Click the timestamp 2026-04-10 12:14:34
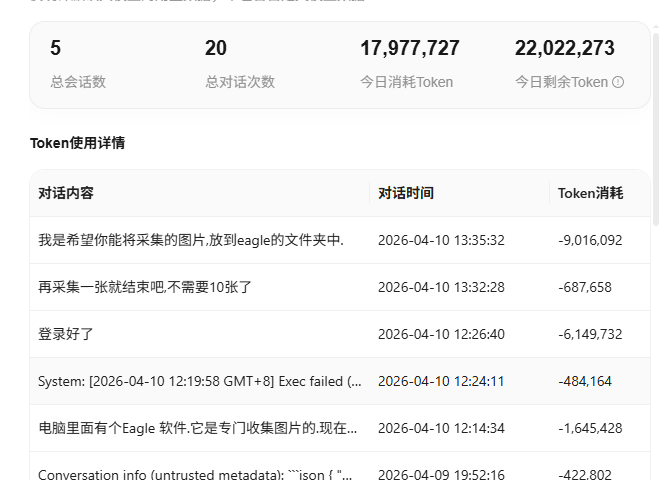 [441, 428]
